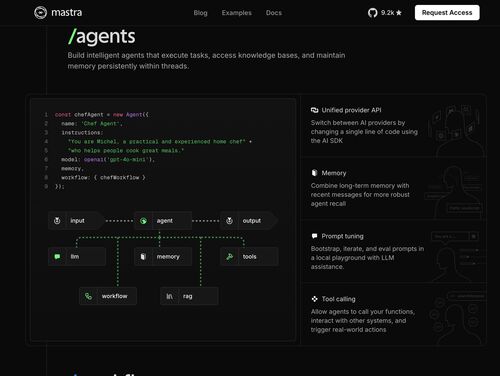This screenshot has width=500, height=376.
Task: Click the Unified provider API icon
Action: 314,110
